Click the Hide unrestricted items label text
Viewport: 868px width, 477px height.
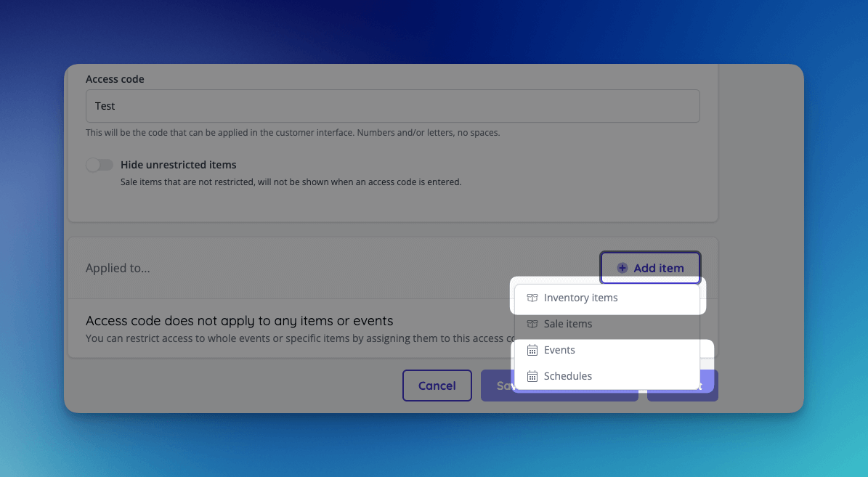pos(178,165)
